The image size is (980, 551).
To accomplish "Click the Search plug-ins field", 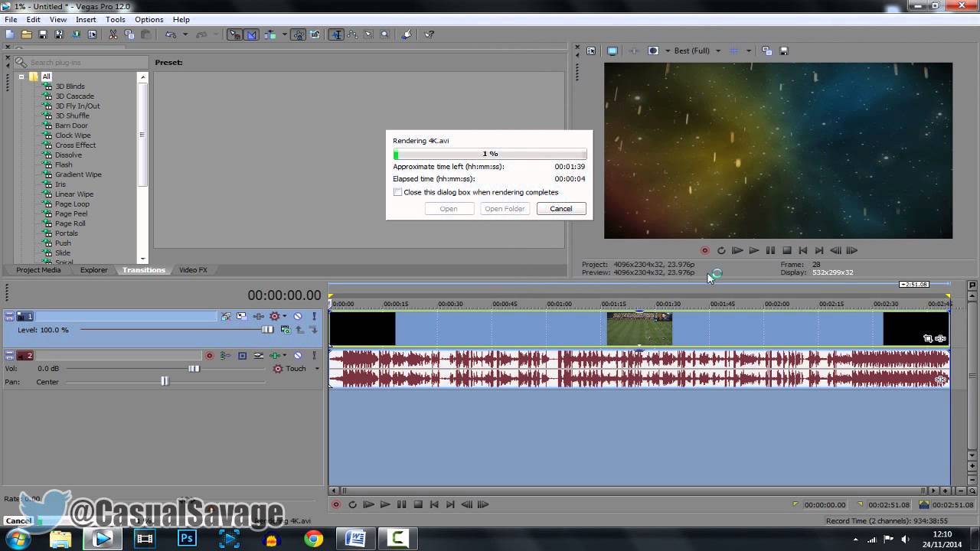I will [x=81, y=62].
